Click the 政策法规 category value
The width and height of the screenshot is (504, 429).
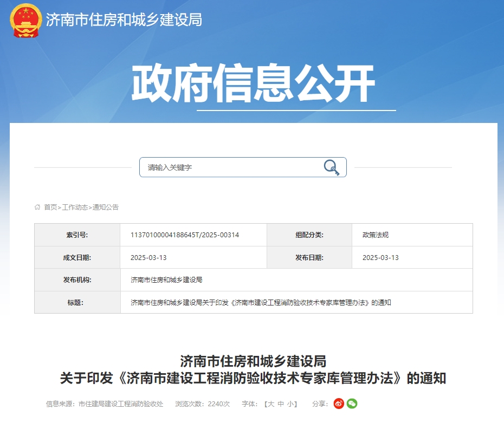click(376, 235)
